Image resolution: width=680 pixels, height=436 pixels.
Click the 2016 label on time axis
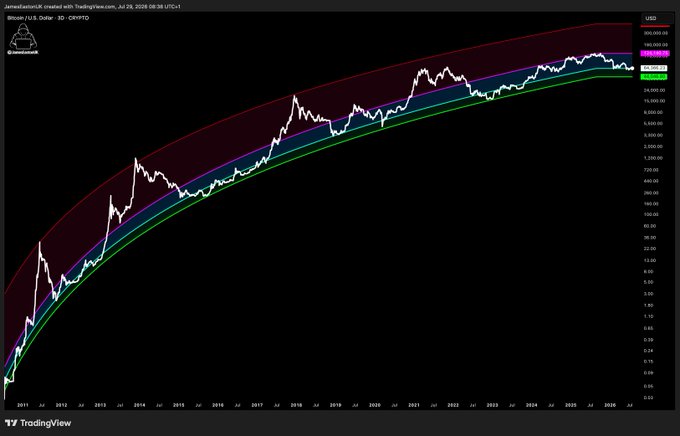point(218,405)
